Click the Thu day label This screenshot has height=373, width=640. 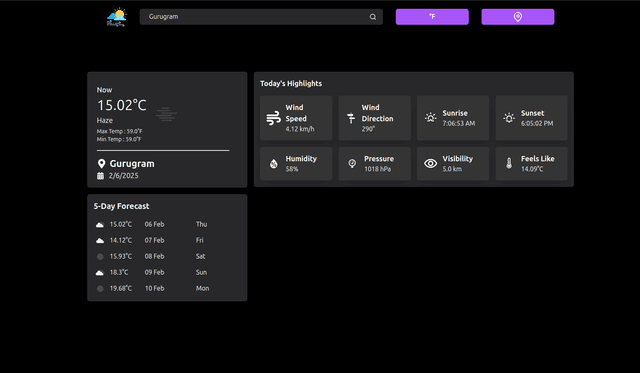point(202,224)
